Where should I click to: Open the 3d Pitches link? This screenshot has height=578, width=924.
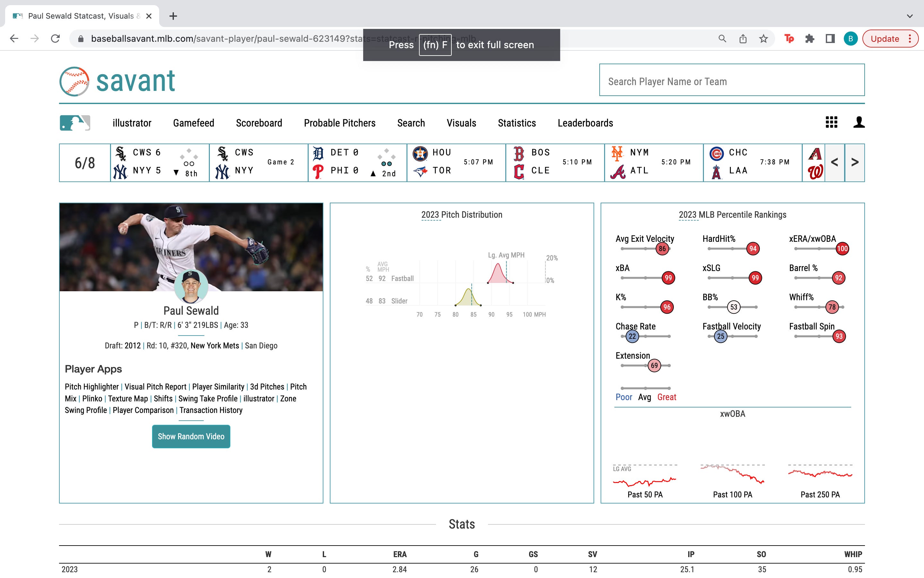point(267,387)
